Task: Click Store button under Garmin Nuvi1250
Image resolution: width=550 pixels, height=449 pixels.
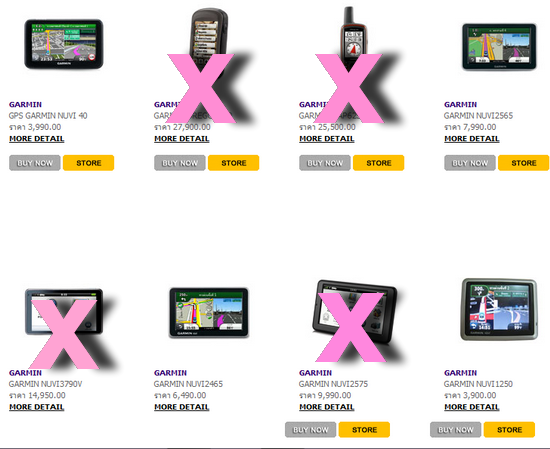Action: pyautogui.click(x=509, y=430)
